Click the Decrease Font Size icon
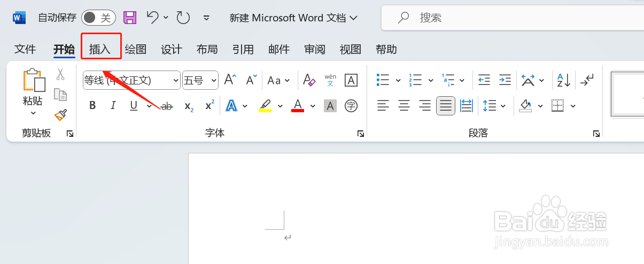644x264 pixels. [252, 80]
